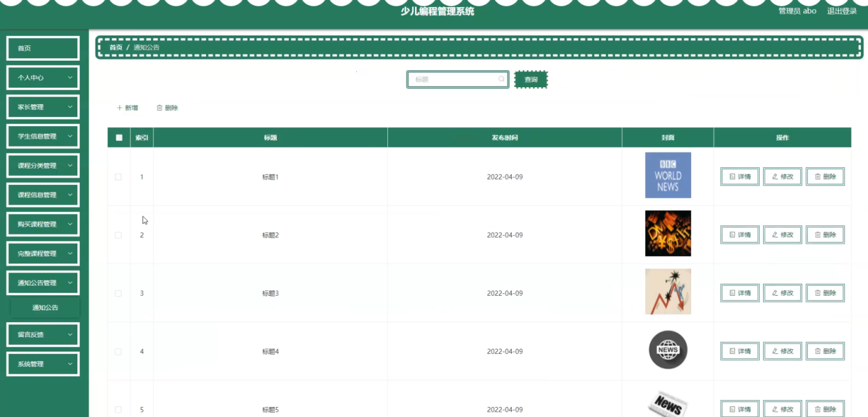Open the 家长管理 sidebar menu

(42, 107)
